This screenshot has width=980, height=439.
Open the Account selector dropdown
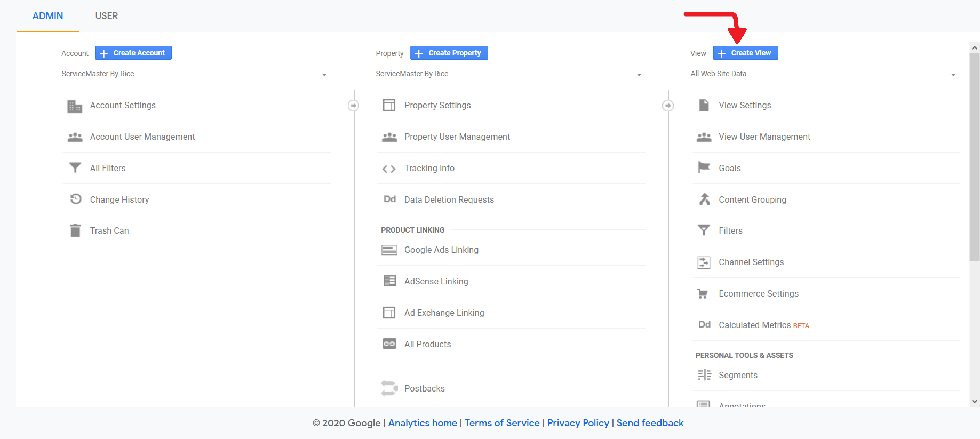click(x=196, y=74)
